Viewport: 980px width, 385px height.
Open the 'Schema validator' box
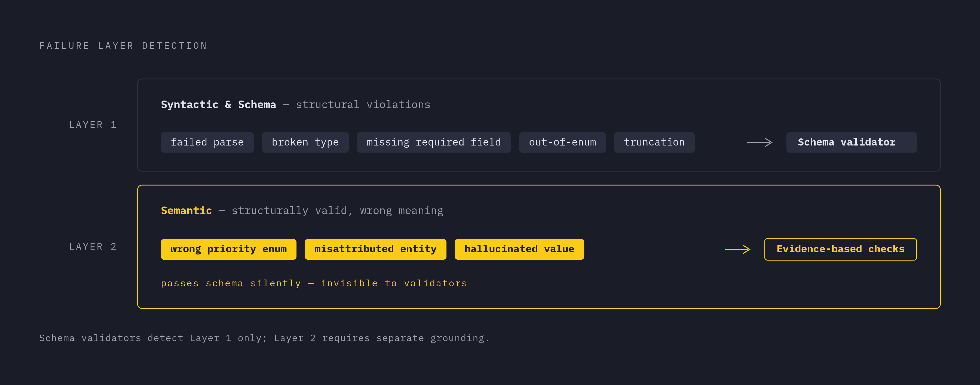pyautogui.click(x=852, y=143)
